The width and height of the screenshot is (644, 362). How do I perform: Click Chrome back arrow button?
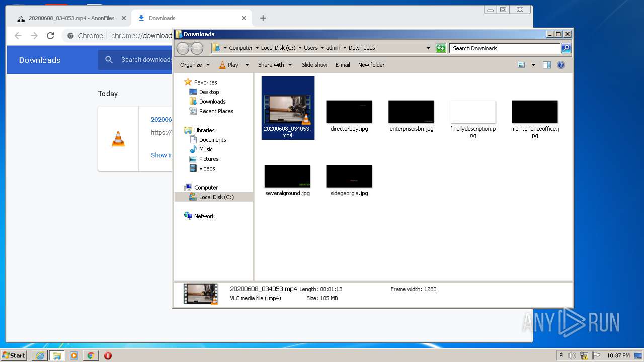point(18,36)
